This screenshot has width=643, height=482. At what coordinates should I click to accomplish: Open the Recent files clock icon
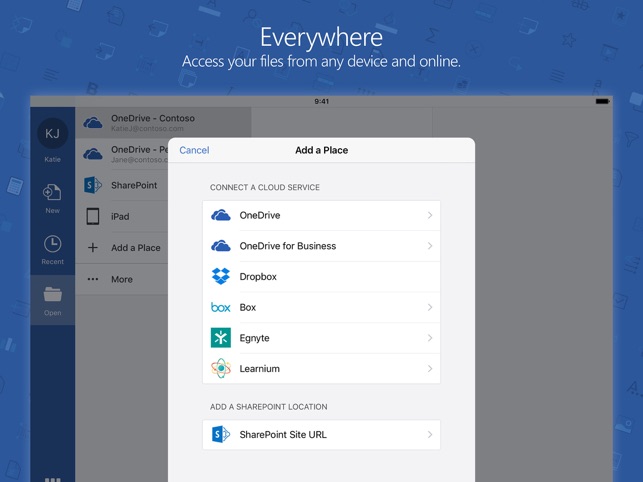pyautogui.click(x=52, y=245)
